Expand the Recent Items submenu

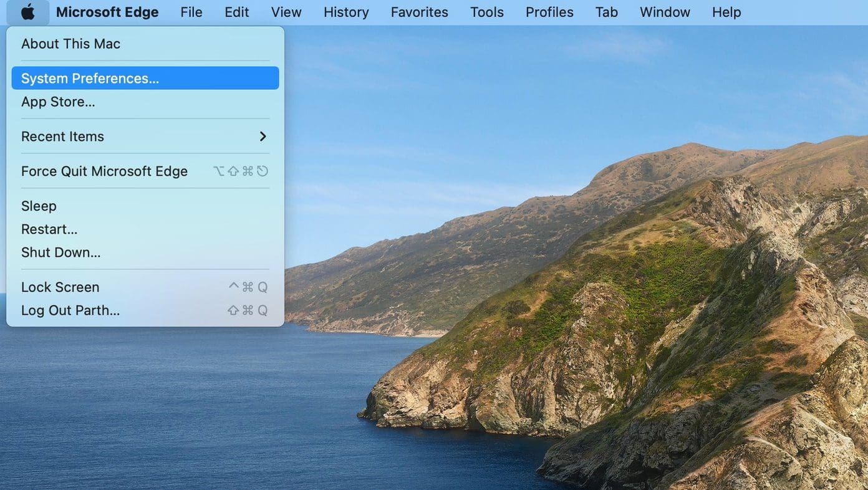point(145,137)
